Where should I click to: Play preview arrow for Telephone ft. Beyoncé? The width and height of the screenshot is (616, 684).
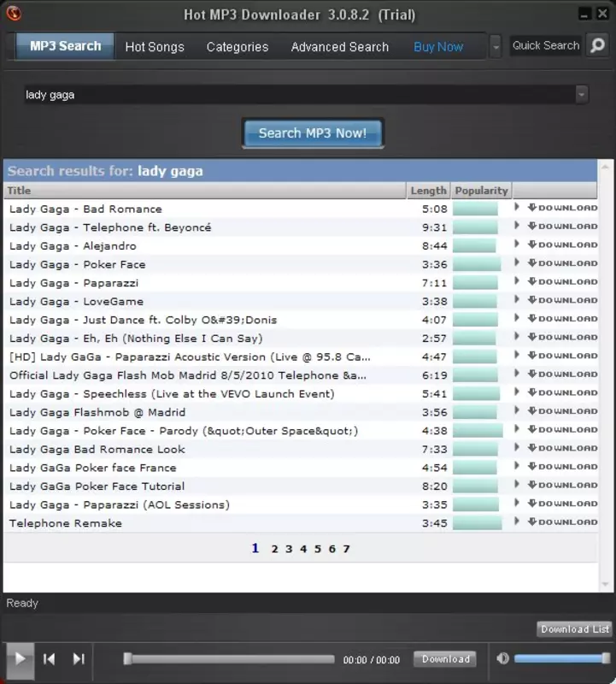coord(517,226)
